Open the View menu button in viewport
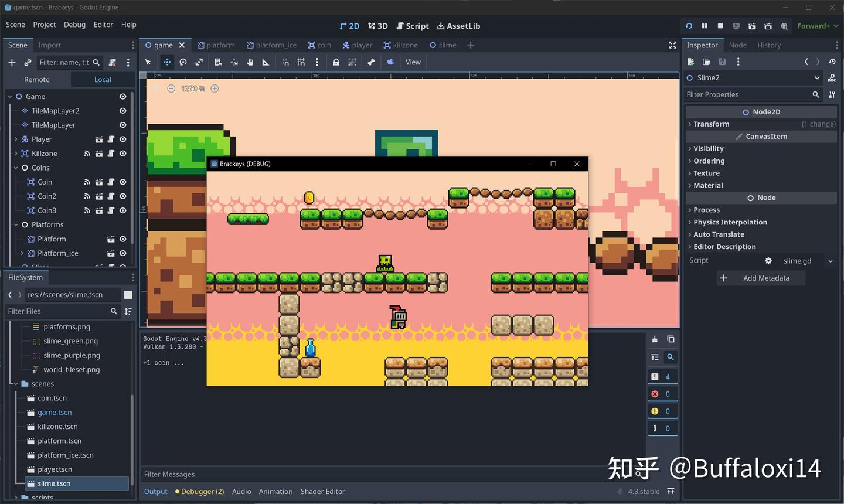The height and width of the screenshot is (504, 844). point(413,62)
